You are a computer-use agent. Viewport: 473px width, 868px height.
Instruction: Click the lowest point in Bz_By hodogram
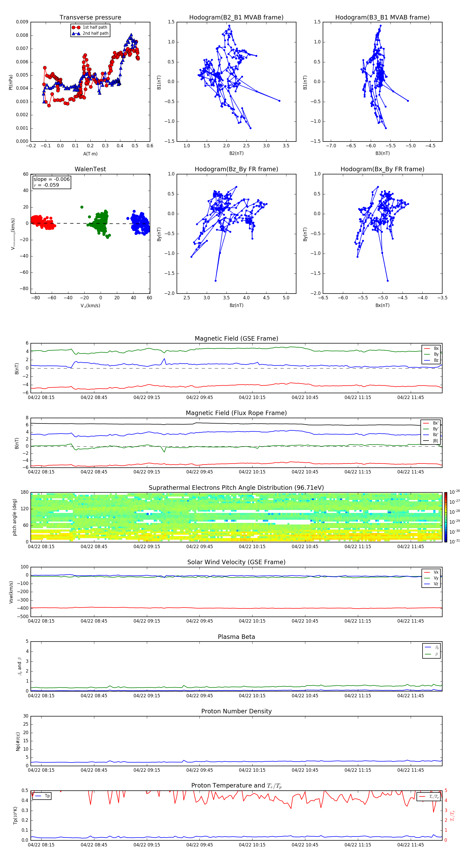pos(216,281)
